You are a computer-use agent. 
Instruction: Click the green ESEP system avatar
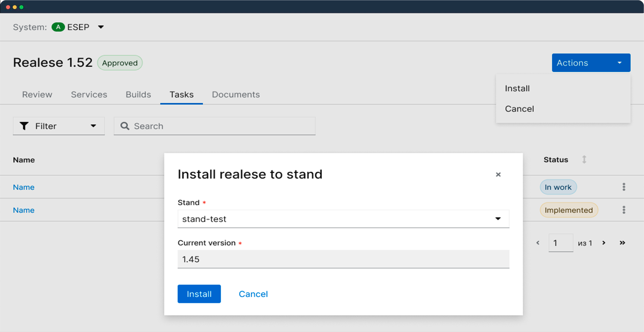point(58,27)
